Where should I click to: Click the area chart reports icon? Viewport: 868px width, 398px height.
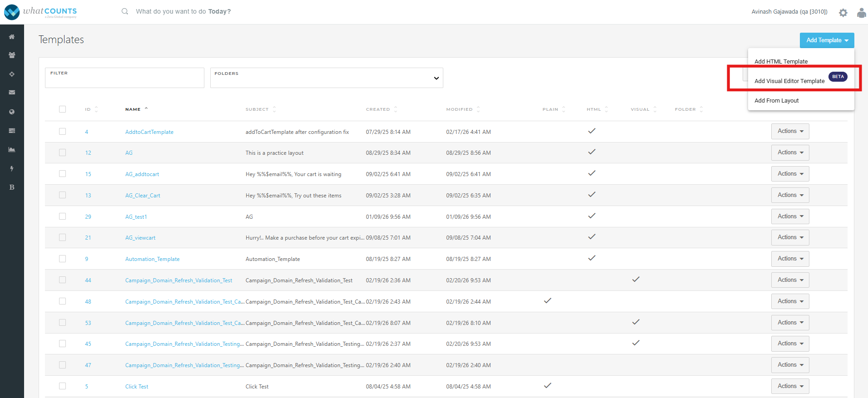[x=12, y=149]
